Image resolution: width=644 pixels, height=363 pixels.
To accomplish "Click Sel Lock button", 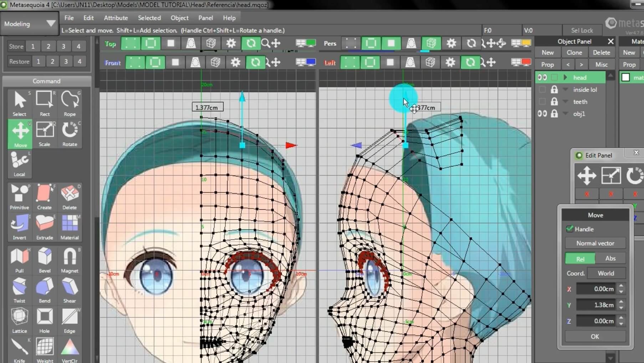I will 582,30.
